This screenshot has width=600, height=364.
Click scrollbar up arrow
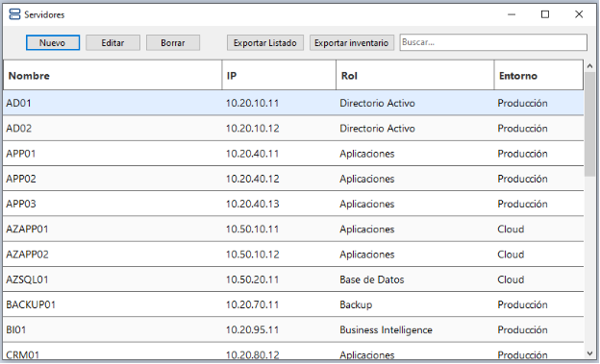pos(589,66)
